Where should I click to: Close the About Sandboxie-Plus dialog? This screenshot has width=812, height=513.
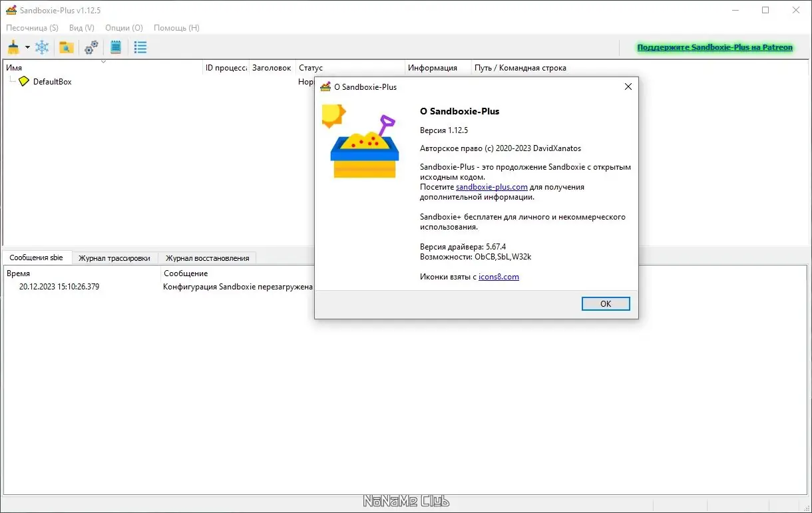[628, 86]
